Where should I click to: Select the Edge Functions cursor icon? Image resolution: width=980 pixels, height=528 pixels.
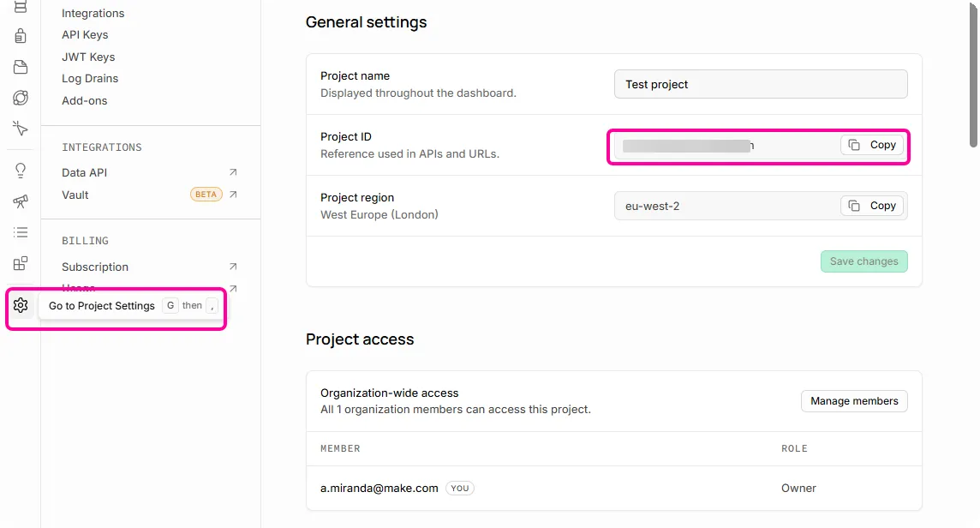click(21, 129)
